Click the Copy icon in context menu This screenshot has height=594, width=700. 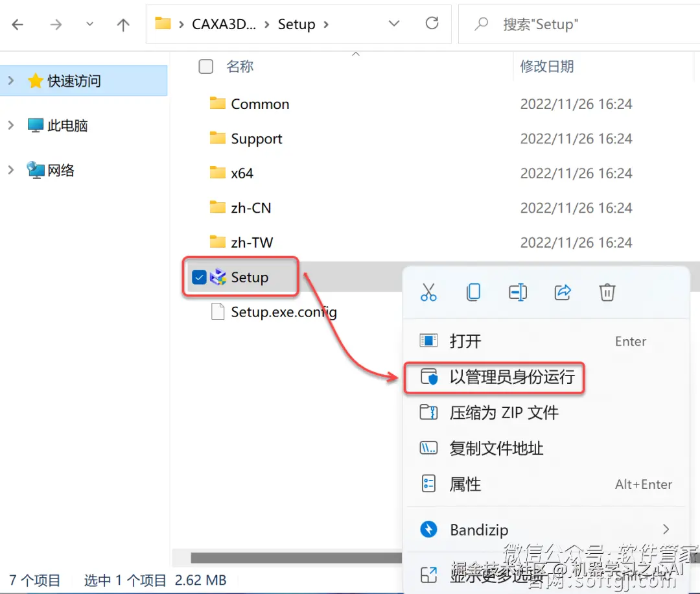coord(473,292)
